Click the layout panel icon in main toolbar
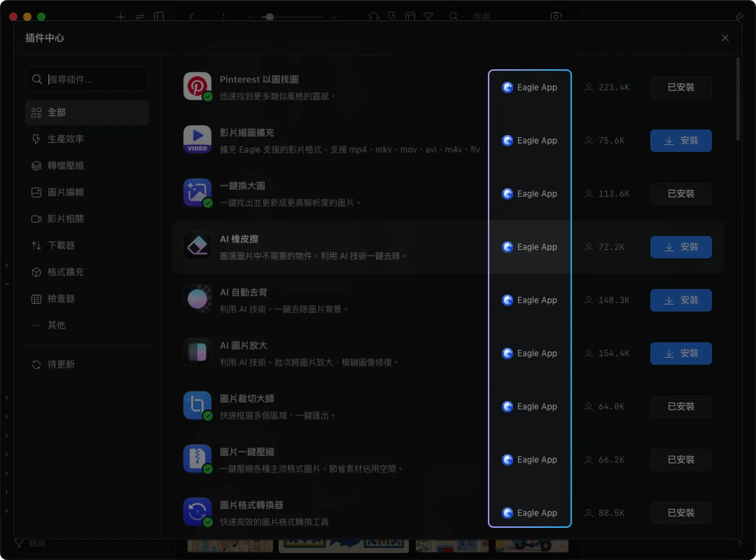 tap(410, 17)
